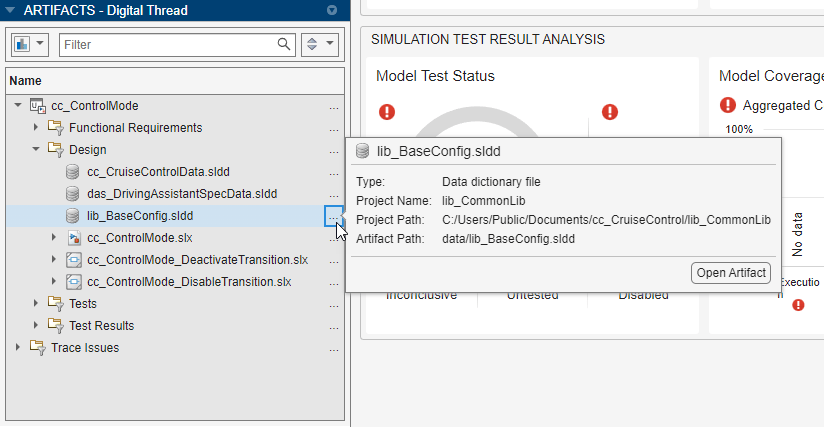Collapse the ARTIFACTS Digital Thread panel header arrow
The width and height of the screenshot is (824, 427).
pos(9,10)
